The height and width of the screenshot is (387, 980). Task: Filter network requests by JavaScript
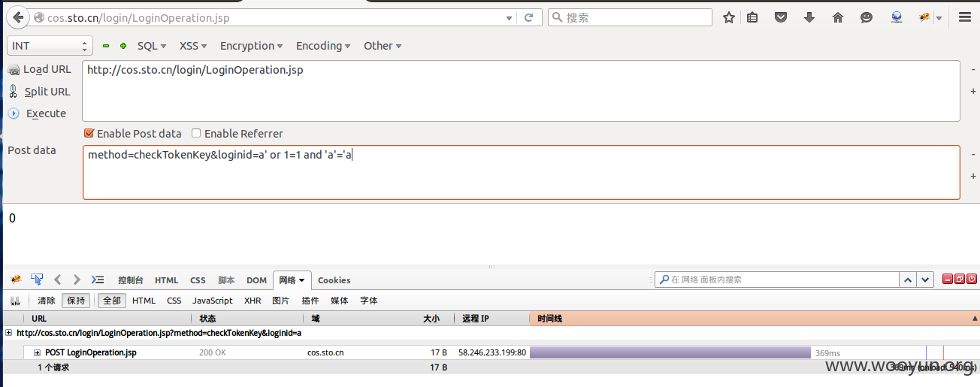point(213,301)
